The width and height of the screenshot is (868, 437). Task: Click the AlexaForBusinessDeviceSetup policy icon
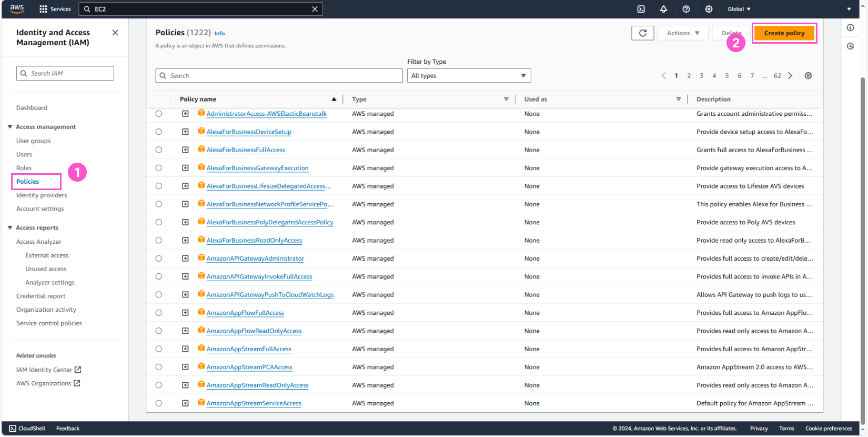[201, 131]
